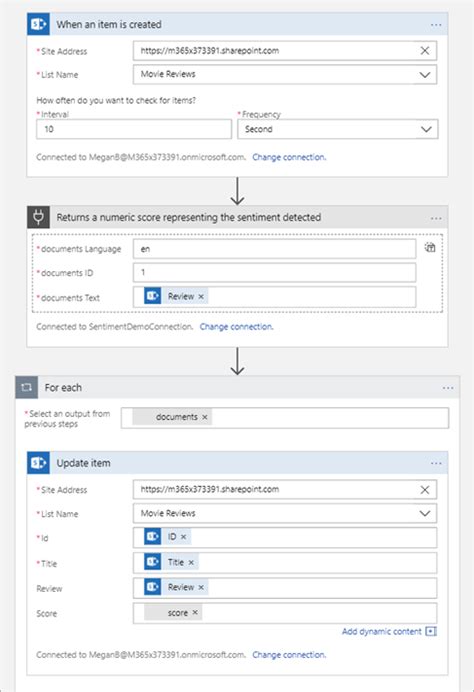Click Add dynamic content link

pyautogui.click(x=382, y=632)
